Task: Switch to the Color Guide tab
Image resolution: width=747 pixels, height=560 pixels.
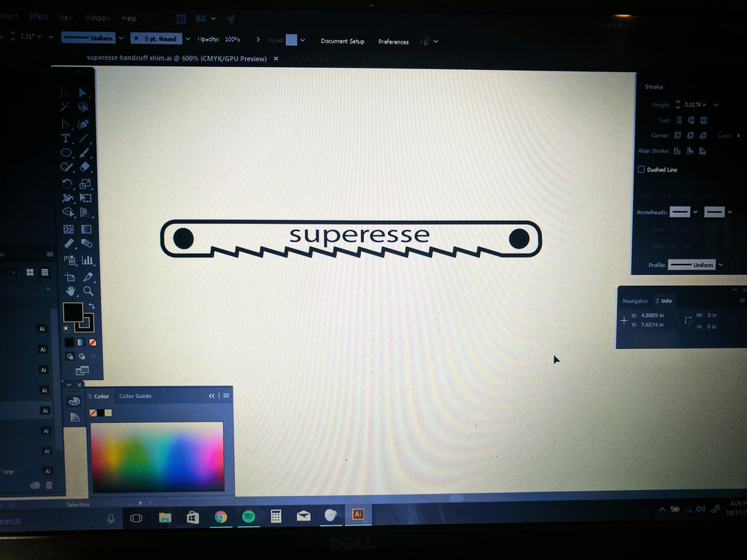Action: tap(135, 396)
